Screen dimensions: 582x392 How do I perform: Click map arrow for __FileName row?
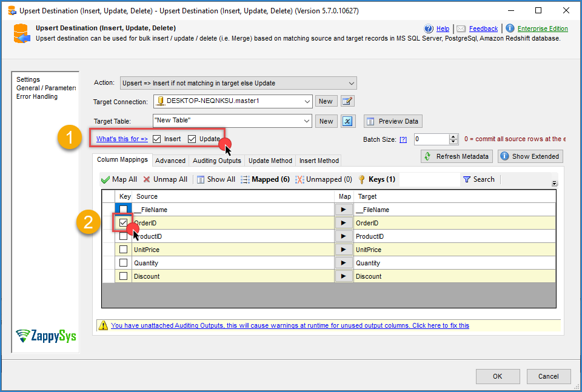[x=343, y=210]
